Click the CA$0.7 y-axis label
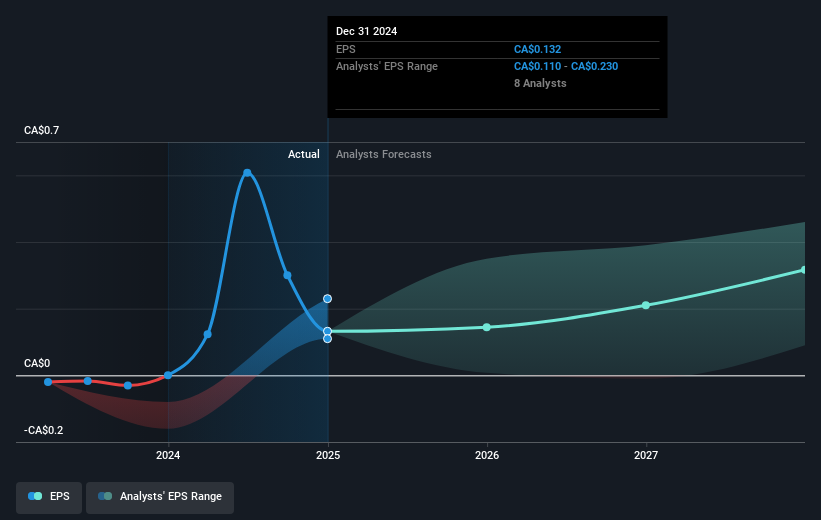 pyautogui.click(x=41, y=130)
